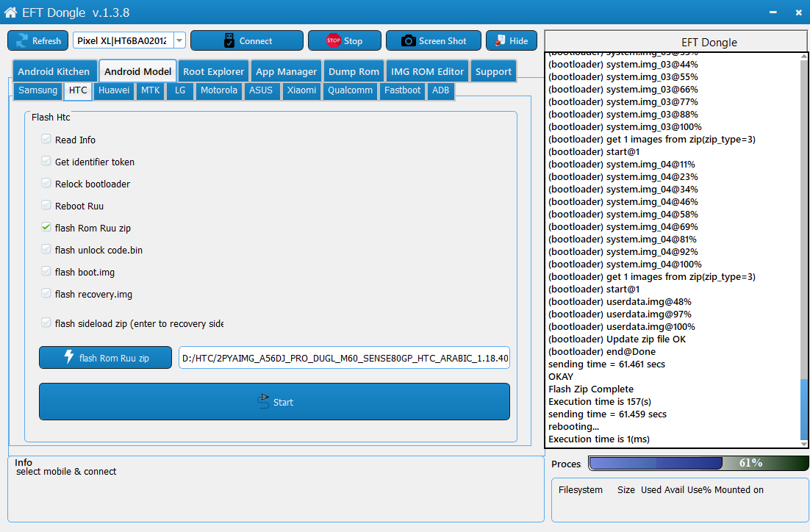Click the 'rebooting...' log line

[x=573, y=426]
